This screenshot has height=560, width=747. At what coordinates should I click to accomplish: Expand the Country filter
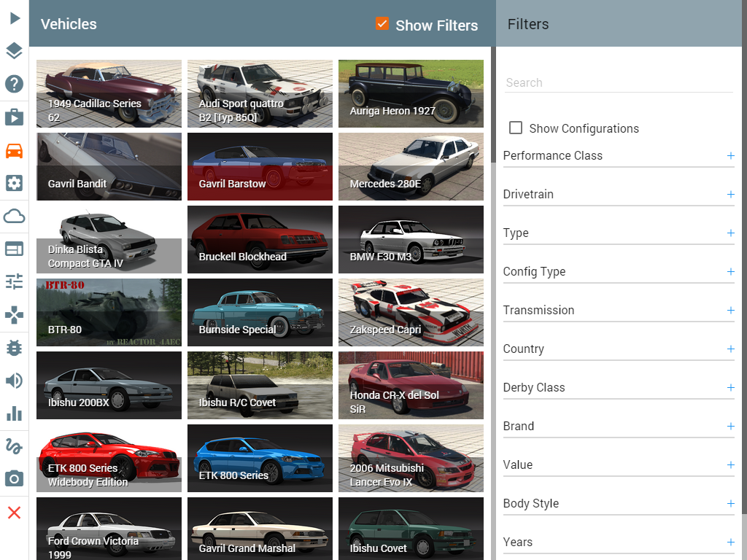619,349
